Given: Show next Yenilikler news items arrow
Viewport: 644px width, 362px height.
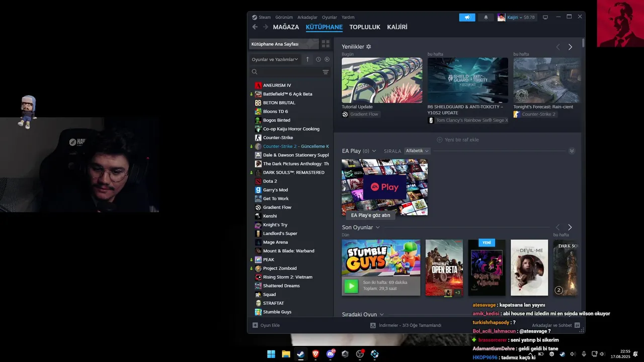Looking at the screenshot, I should tap(570, 47).
